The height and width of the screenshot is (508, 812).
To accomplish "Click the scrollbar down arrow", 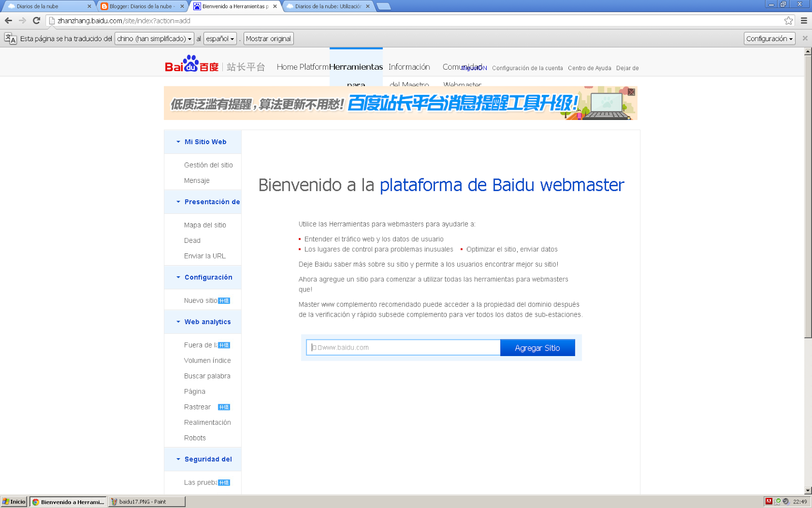I will tap(808, 491).
